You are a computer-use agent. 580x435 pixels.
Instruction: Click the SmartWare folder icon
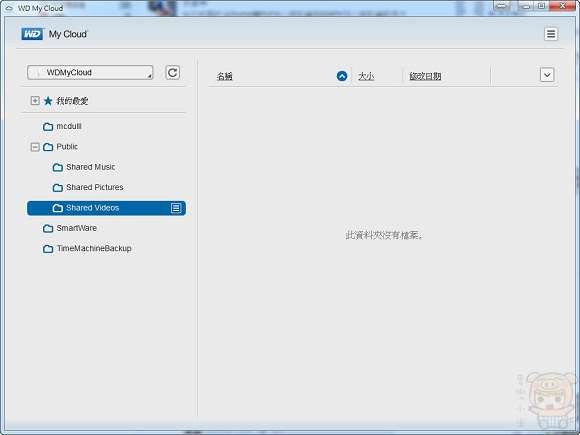(48, 229)
